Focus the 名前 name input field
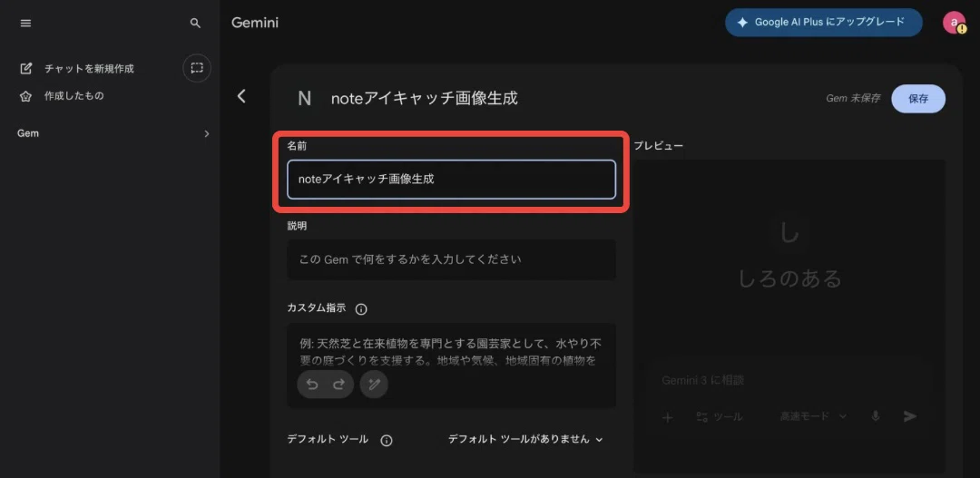980x478 pixels. tap(451, 180)
